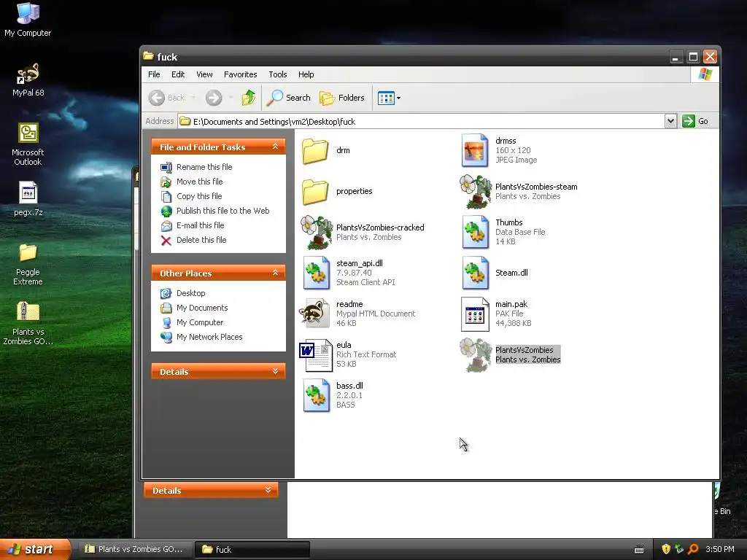The height and width of the screenshot is (560, 747).
Task: Open Forward history dropdown arrow
Action: [231, 98]
